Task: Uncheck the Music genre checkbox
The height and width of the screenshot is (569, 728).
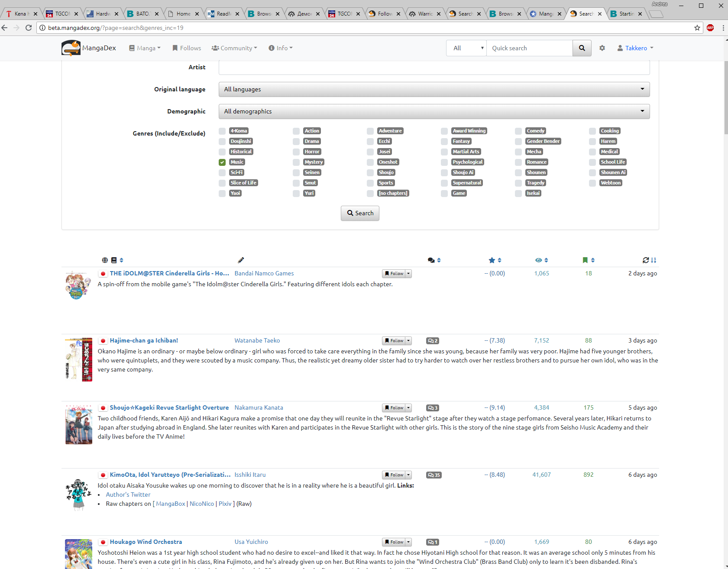Action: click(x=222, y=162)
